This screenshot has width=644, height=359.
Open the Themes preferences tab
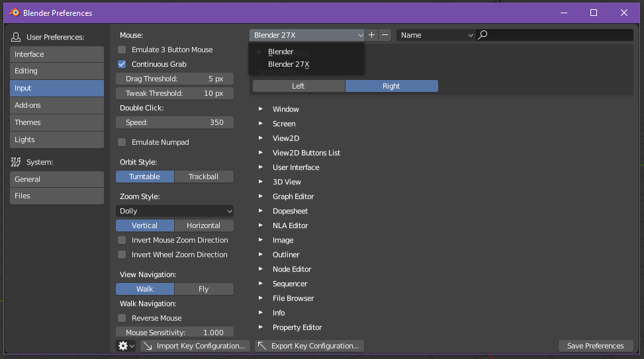click(x=57, y=123)
